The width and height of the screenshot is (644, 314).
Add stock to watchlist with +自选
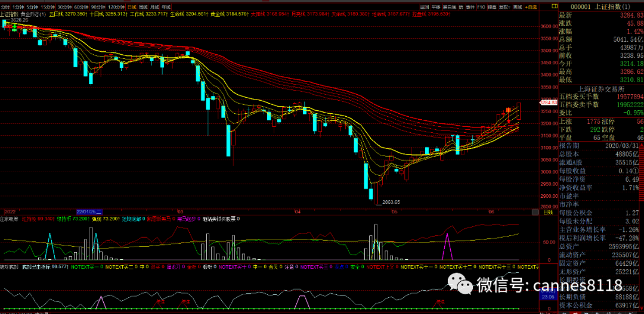tap(531, 7)
